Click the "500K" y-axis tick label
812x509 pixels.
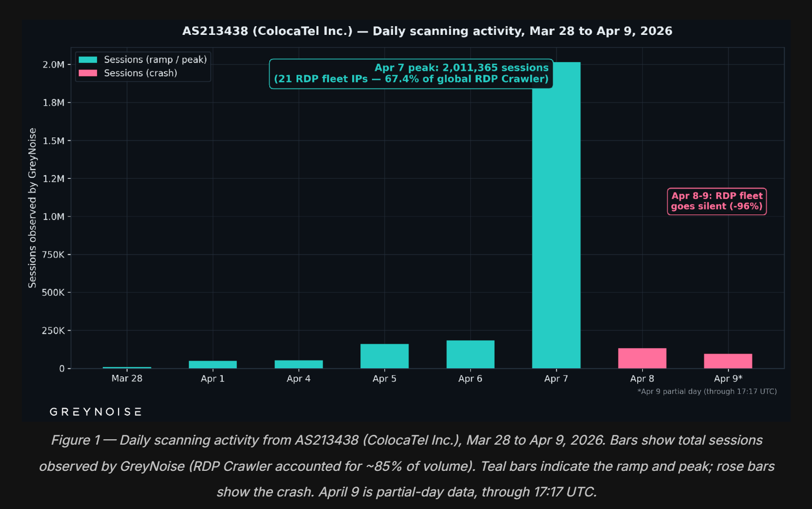[x=53, y=292]
